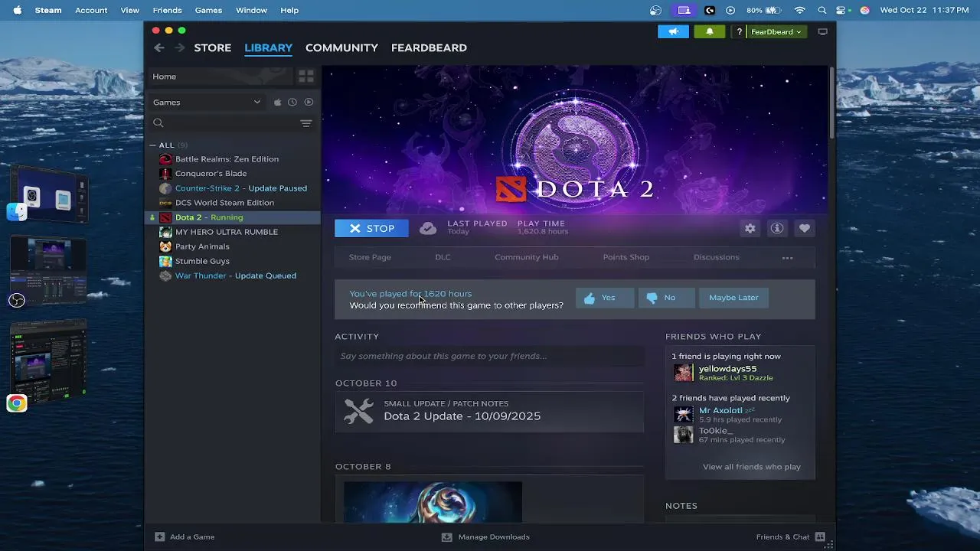This screenshot has height=551, width=980.
Task: View all friends who play
Action: 751,467
